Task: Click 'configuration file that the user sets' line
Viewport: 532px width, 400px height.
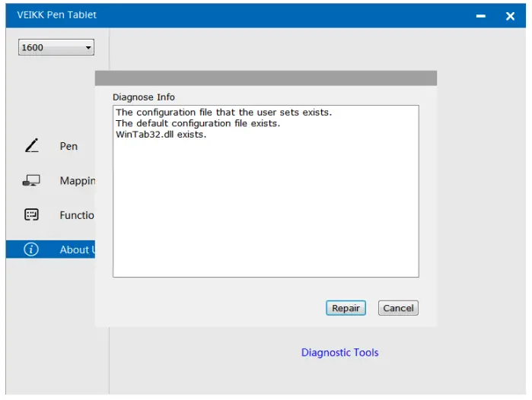Action: click(224, 113)
